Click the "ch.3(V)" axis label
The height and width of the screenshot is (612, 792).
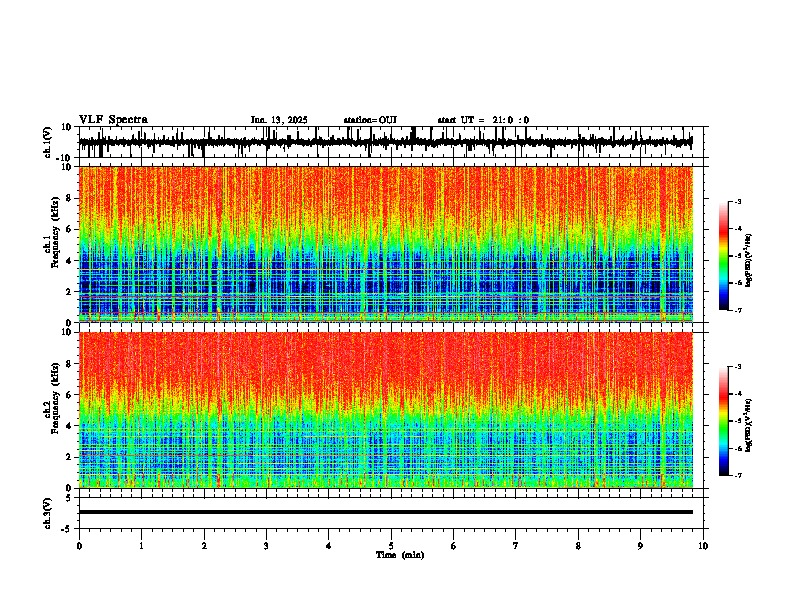(x=48, y=513)
